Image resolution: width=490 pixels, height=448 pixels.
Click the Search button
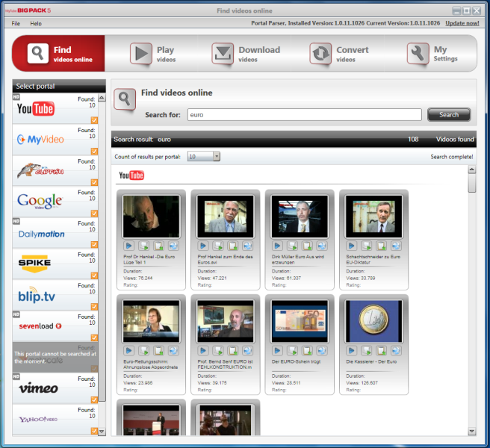(449, 115)
